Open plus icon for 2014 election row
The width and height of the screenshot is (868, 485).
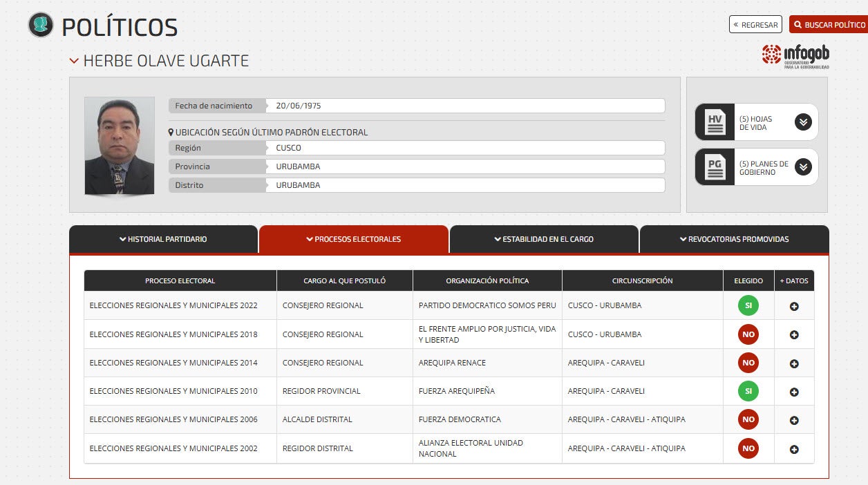click(794, 363)
